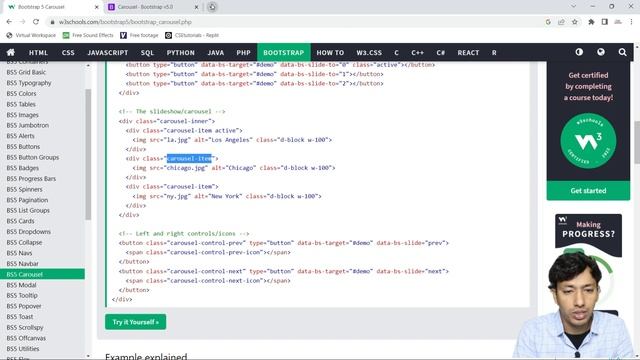Open the browser side panel icon
Image resolution: width=640 pixels, height=360 pixels.
(604, 22)
